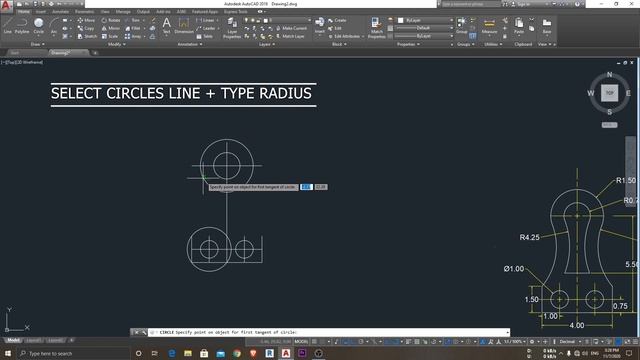Open the Default lineweight dropdown
The width and height of the screenshot is (640, 360).
425,28
